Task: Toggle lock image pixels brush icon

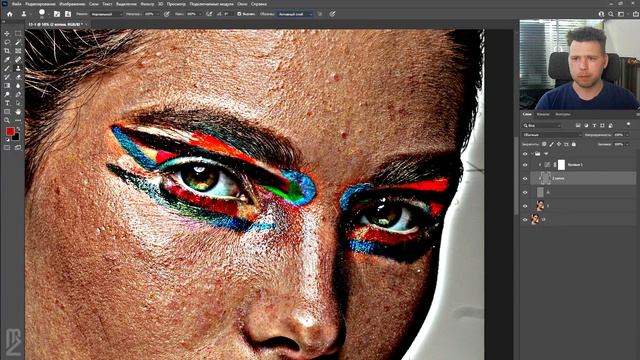Action: coord(551,144)
